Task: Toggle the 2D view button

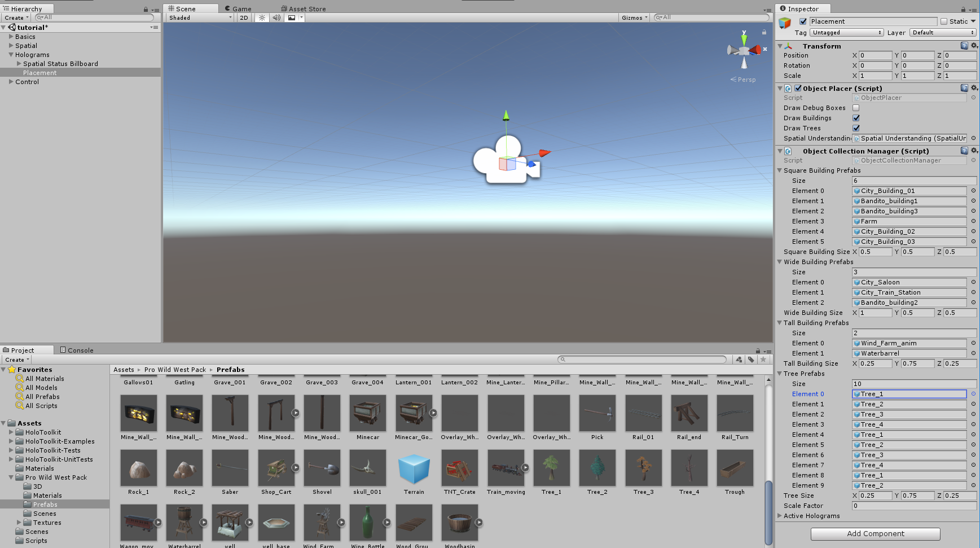Action: click(x=244, y=17)
